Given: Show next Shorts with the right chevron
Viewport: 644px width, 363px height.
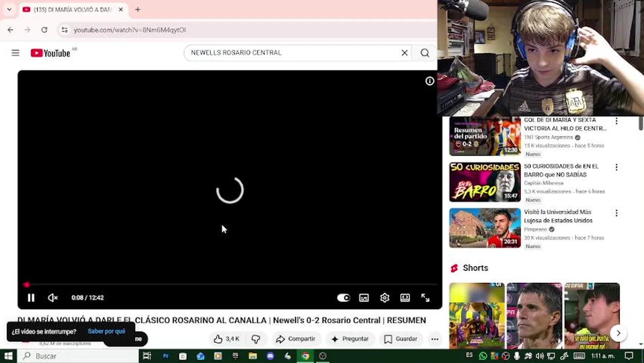Looking at the screenshot, I should click(618, 333).
